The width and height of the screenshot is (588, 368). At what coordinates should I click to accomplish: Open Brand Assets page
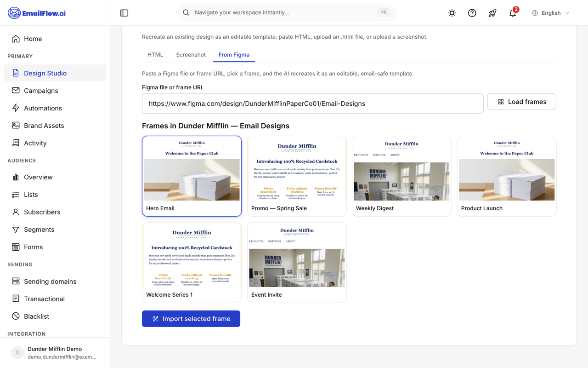coord(55,126)
